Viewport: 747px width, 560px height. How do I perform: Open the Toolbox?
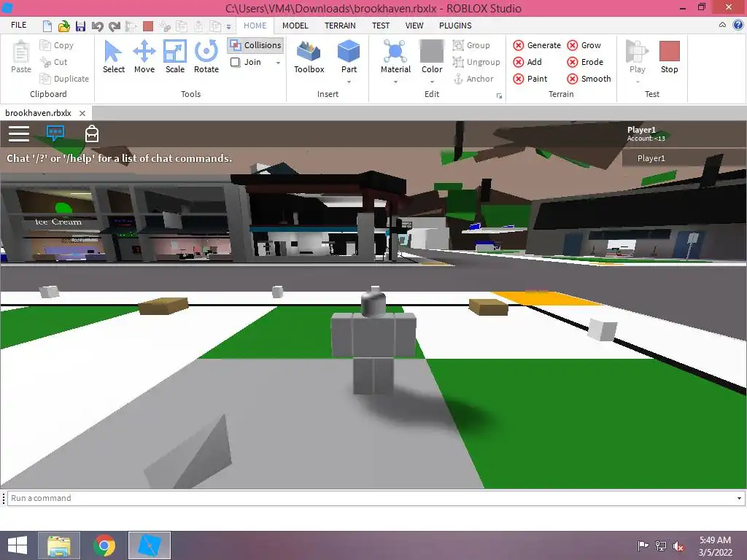pyautogui.click(x=309, y=57)
